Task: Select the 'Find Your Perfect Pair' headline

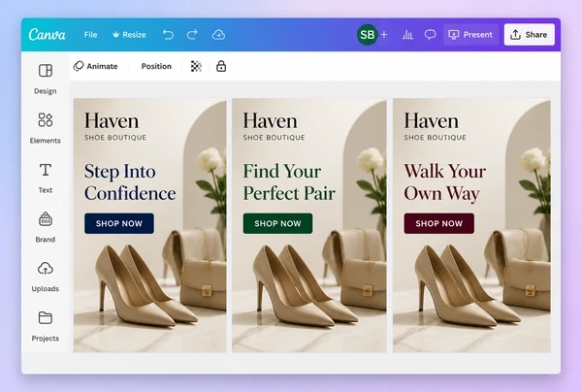Action: 289,181
